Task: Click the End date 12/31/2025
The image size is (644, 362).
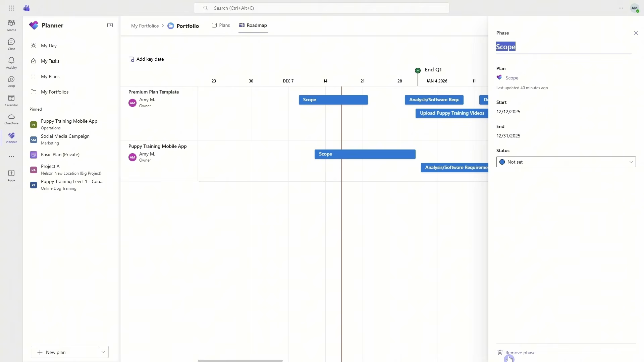Action: pyautogui.click(x=508, y=136)
